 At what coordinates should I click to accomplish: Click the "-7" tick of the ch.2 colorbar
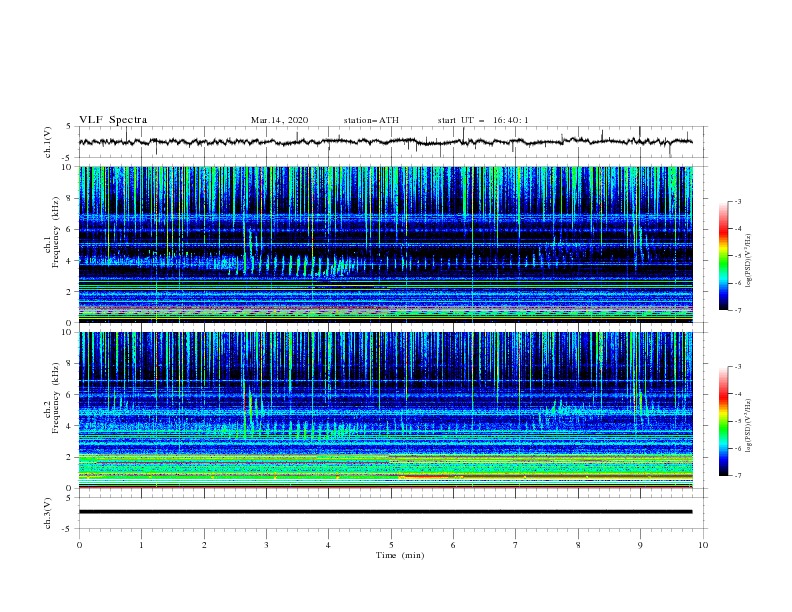point(738,476)
